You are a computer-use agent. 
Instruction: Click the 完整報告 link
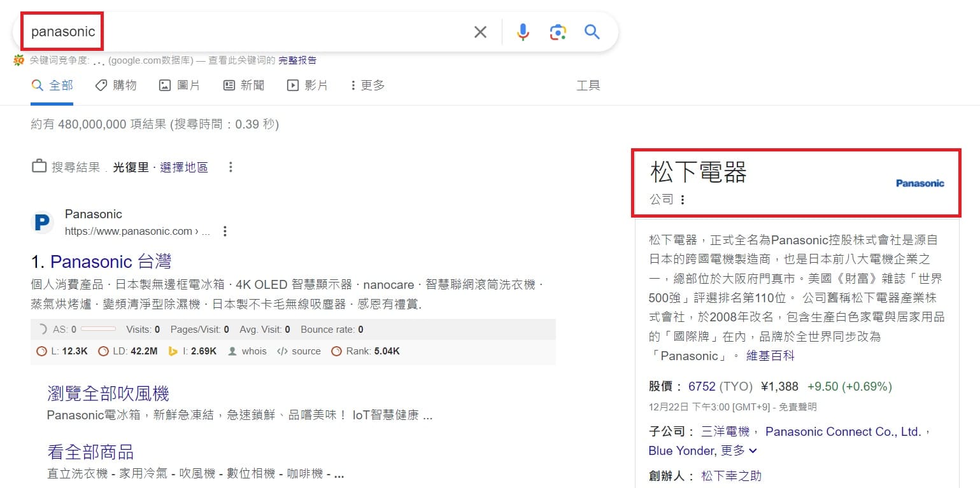pyautogui.click(x=297, y=60)
